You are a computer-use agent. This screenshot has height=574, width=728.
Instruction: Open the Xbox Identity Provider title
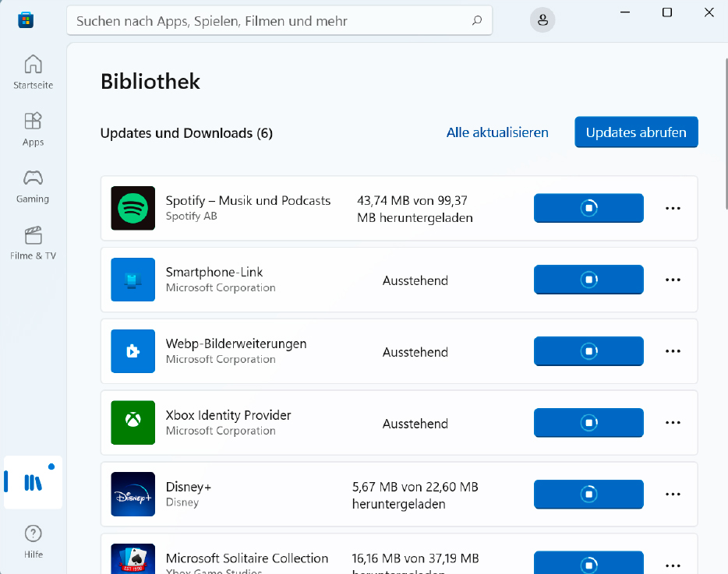click(228, 415)
